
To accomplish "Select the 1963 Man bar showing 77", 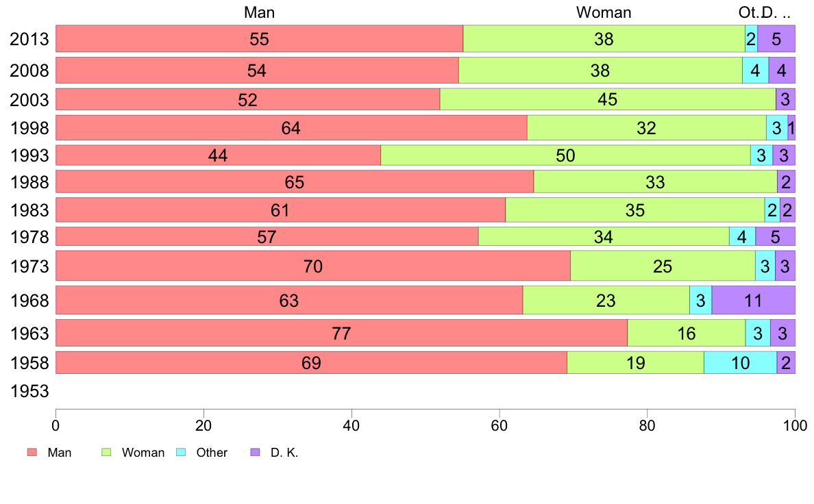I will tap(341, 333).
